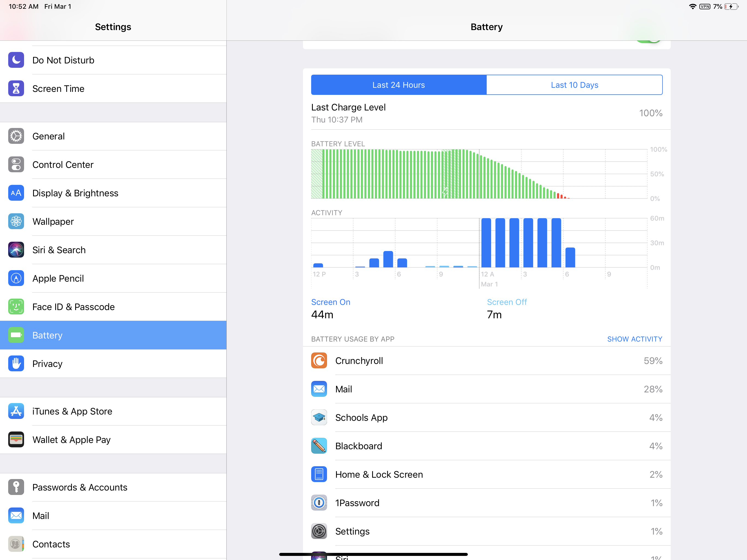747x560 pixels.
Task: Open Siri & Search icon
Action: click(x=16, y=250)
